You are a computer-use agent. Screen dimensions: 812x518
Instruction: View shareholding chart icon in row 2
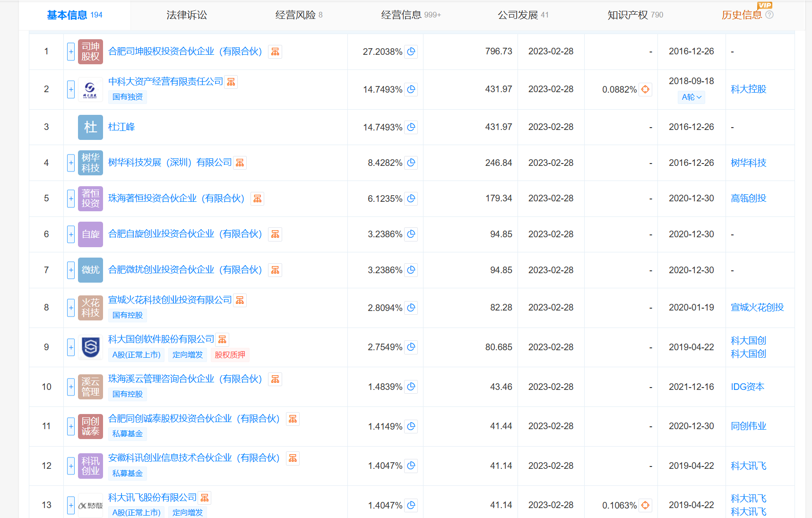pyautogui.click(x=411, y=89)
